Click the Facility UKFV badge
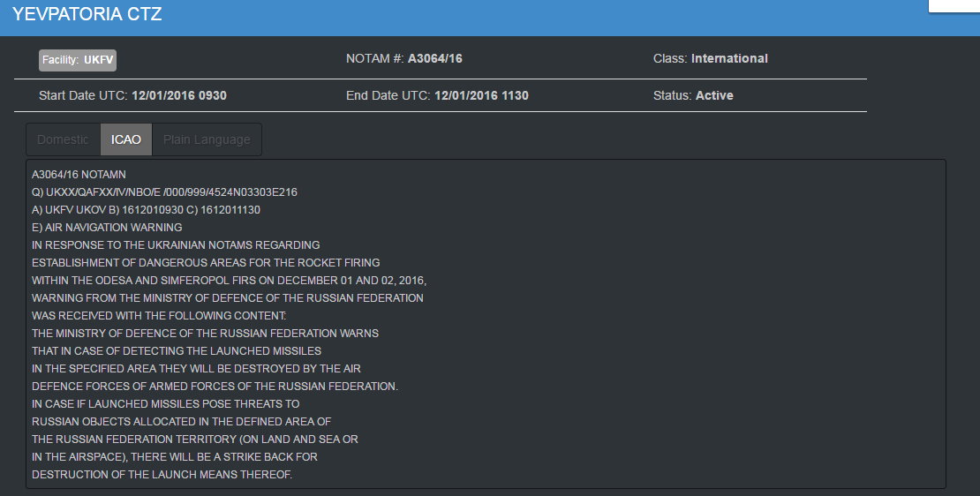The image size is (980, 496). pyautogui.click(x=78, y=60)
